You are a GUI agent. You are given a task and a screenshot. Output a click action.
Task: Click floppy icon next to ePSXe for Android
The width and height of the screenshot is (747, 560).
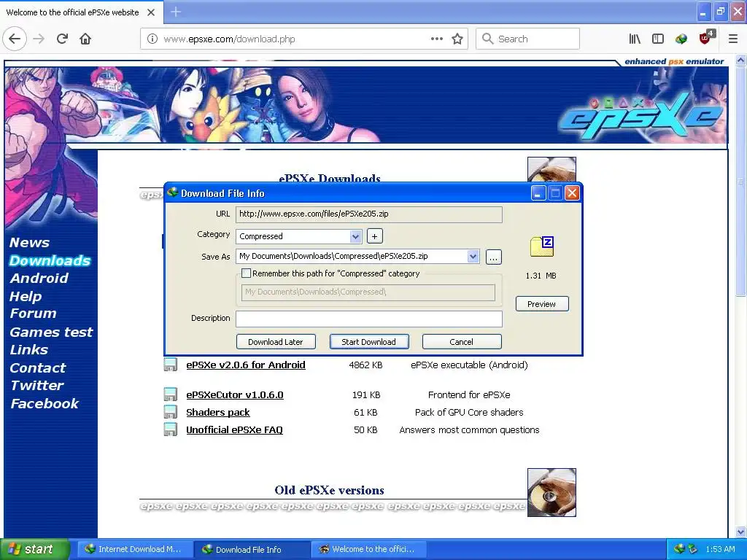pyautogui.click(x=171, y=365)
